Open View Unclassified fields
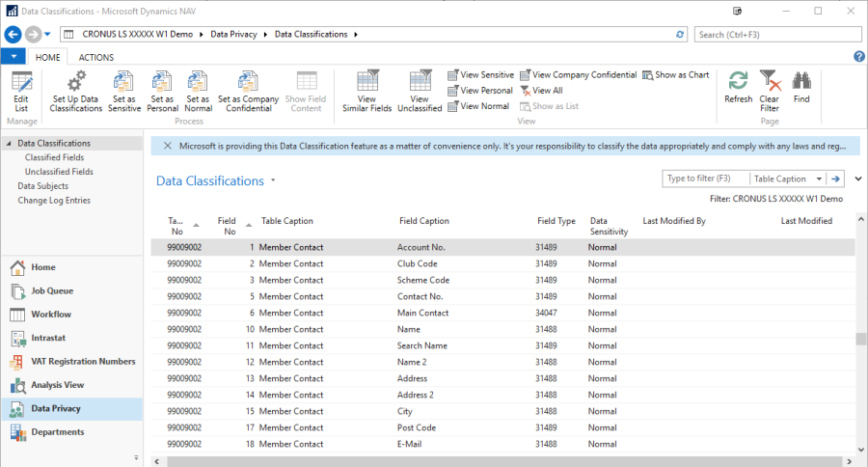Viewport: 868px width, 467px height. click(x=420, y=92)
